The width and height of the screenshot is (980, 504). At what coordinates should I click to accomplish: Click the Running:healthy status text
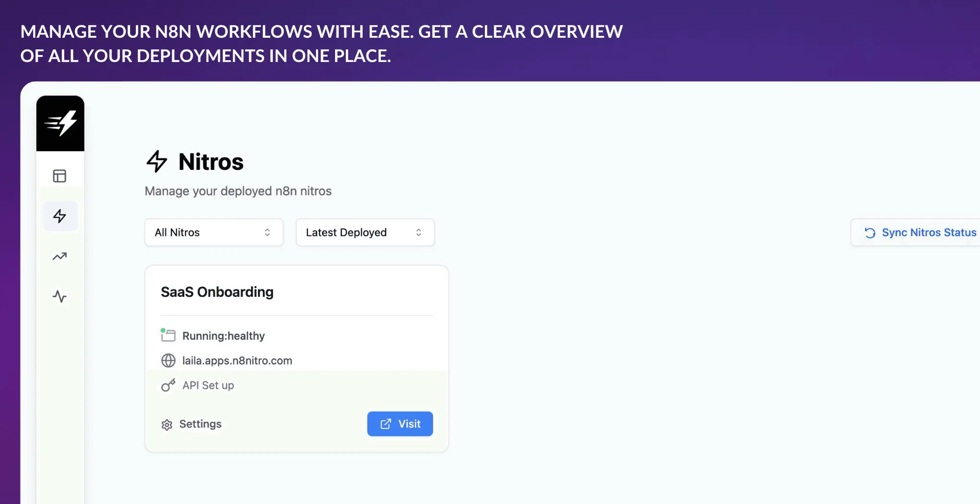click(223, 336)
